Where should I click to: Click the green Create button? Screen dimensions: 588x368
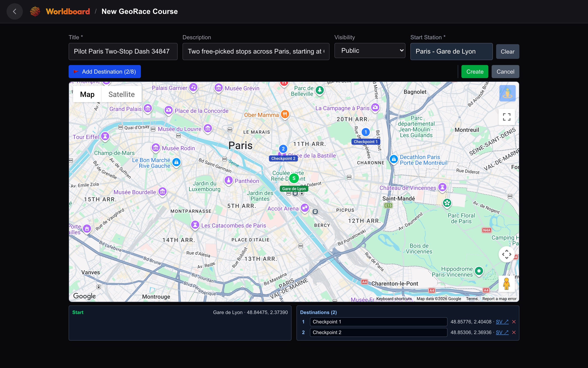[x=475, y=72]
